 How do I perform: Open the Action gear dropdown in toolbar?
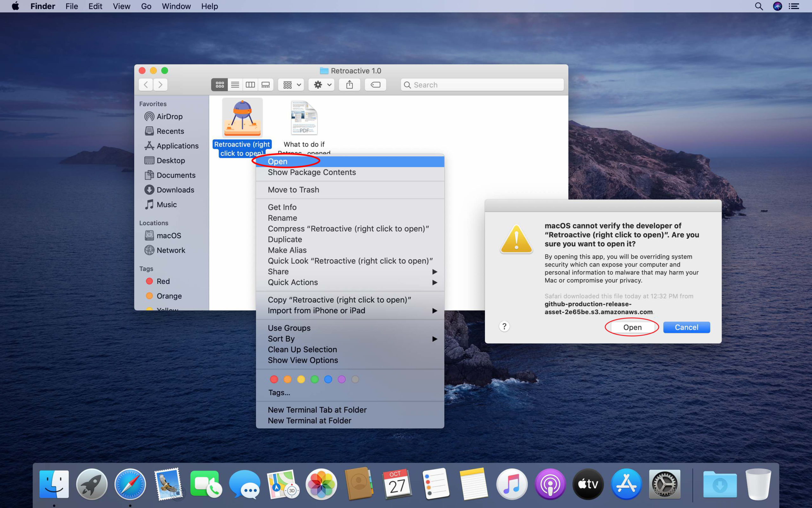pyautogui.click(x=321, y=85)
